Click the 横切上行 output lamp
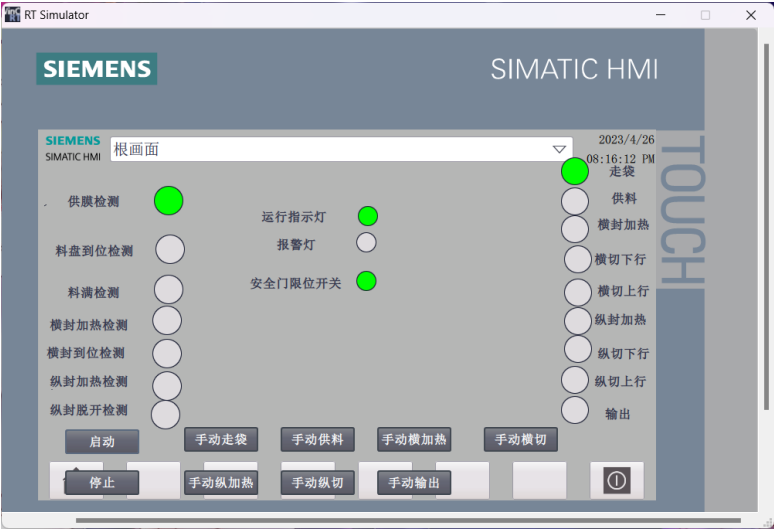774x530 pixels. coord(578,292)
